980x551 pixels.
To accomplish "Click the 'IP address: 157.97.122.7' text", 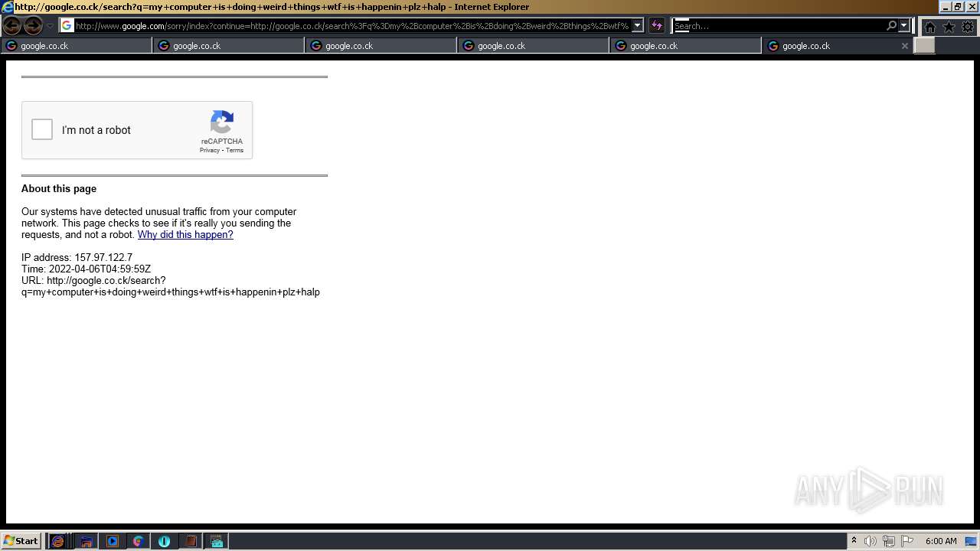I will (x=77, y=258).
